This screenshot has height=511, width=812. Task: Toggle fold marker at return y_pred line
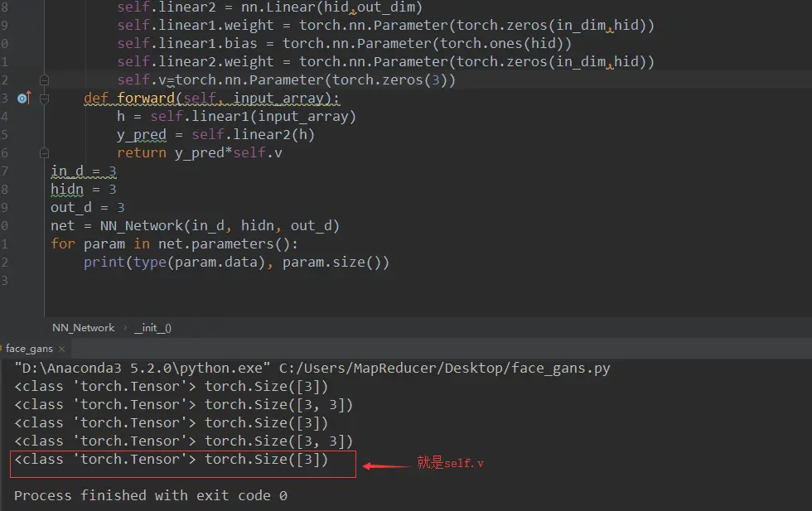[x=45, y=152]
